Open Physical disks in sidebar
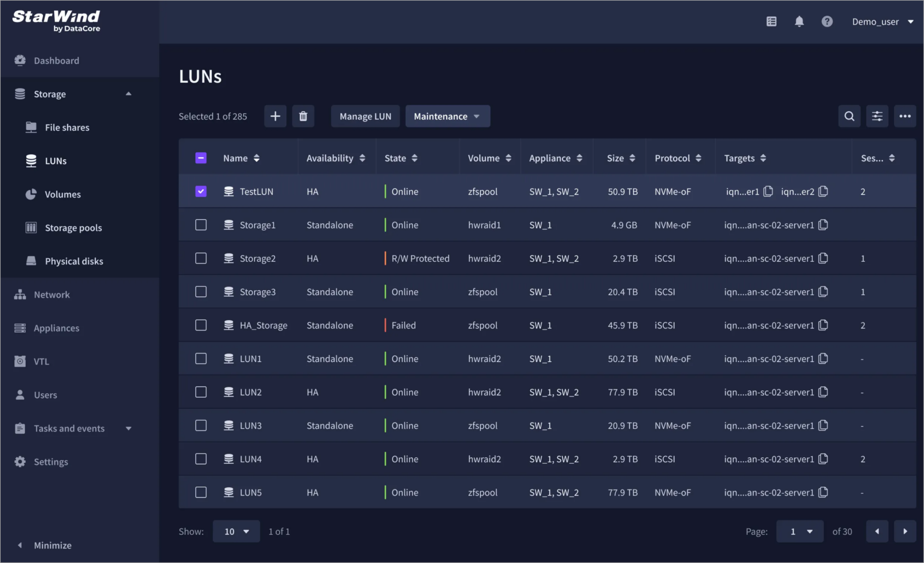 [x=74, y=261]
